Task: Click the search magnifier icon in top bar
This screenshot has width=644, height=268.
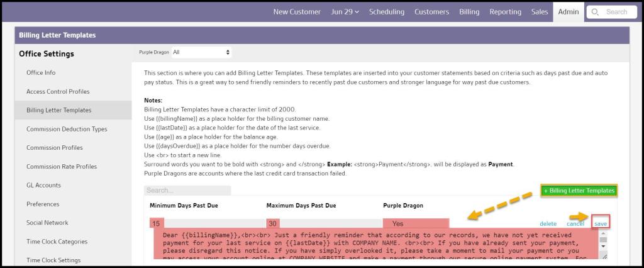Action: click(x=596, y=12)
